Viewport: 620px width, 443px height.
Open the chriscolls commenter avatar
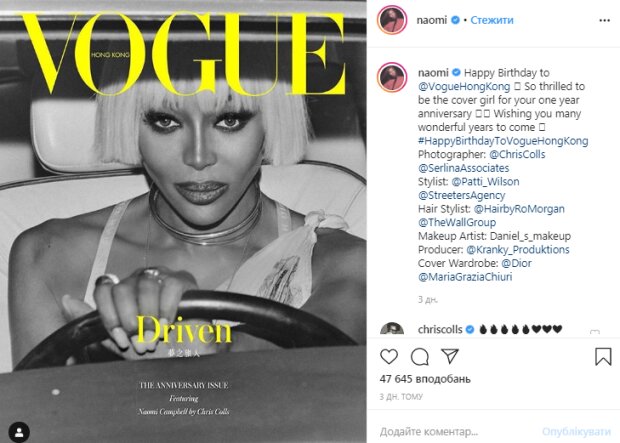tap(392, 329)
